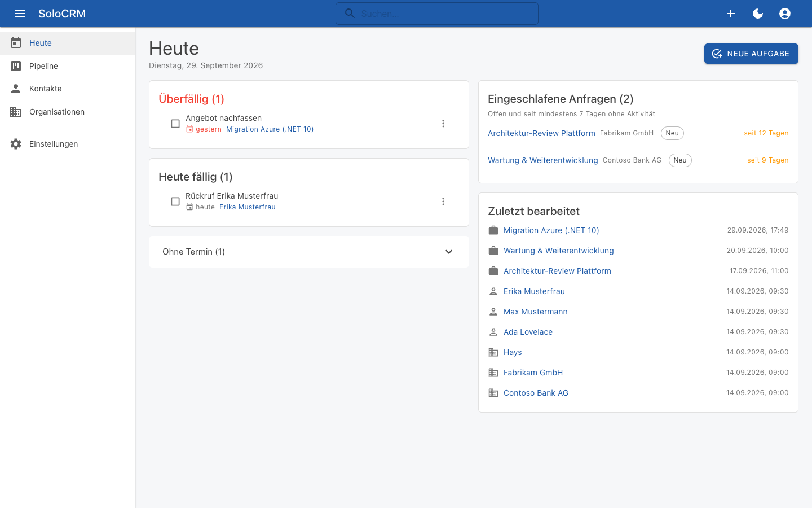Open Architektur-Review Plattform in stale inquiries
This screenshot has width=812, height=508.
click(x=541, y=133)
